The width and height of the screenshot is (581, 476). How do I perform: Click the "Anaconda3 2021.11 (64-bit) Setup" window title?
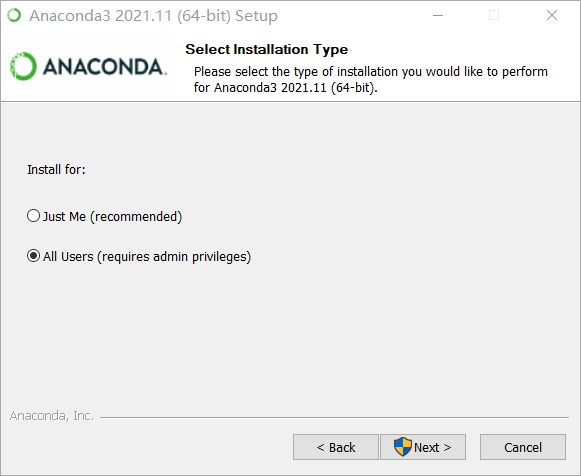(x=153, y=16)
